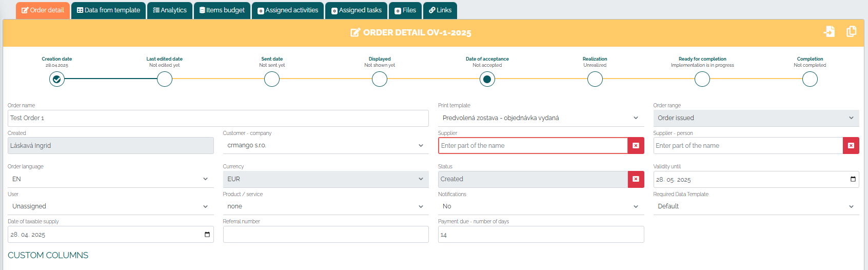Screen dimensions: 868x270
Task: Expand the Customer - company dropdown
Action: 326,145
